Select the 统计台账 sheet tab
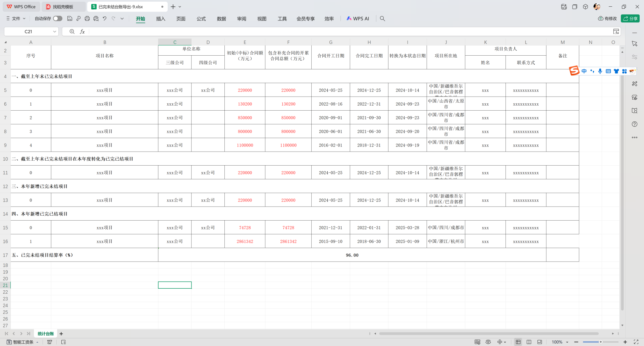The height and width of the screenshot is (346, 644). (x=46, y=334)
